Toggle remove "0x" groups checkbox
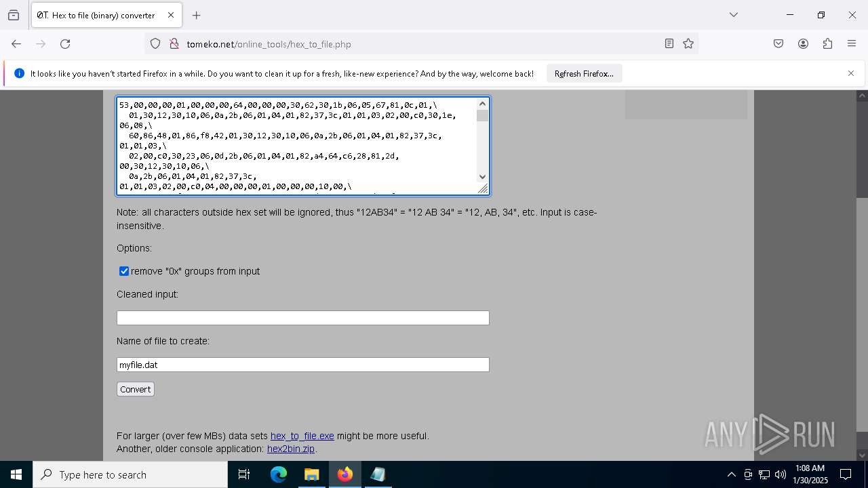This screenshot has height=488, width=868. coord(124,271)
